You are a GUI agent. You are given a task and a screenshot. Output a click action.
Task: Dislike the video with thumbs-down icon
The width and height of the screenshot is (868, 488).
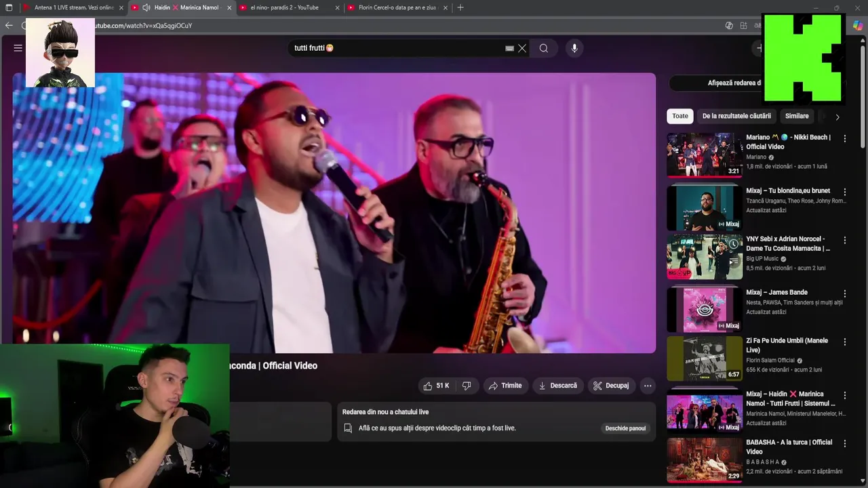(467, 386)
